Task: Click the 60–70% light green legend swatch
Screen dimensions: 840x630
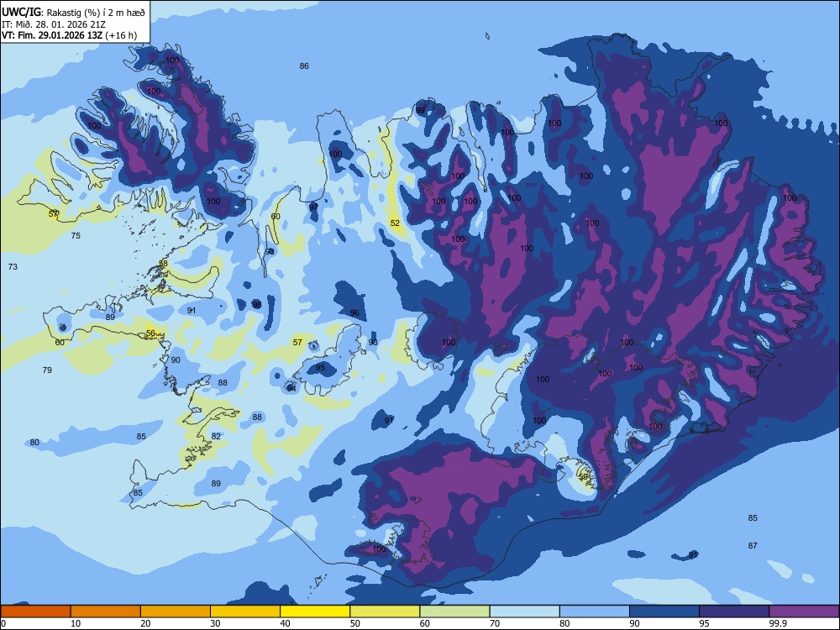Action: click(x=454, y=612)
